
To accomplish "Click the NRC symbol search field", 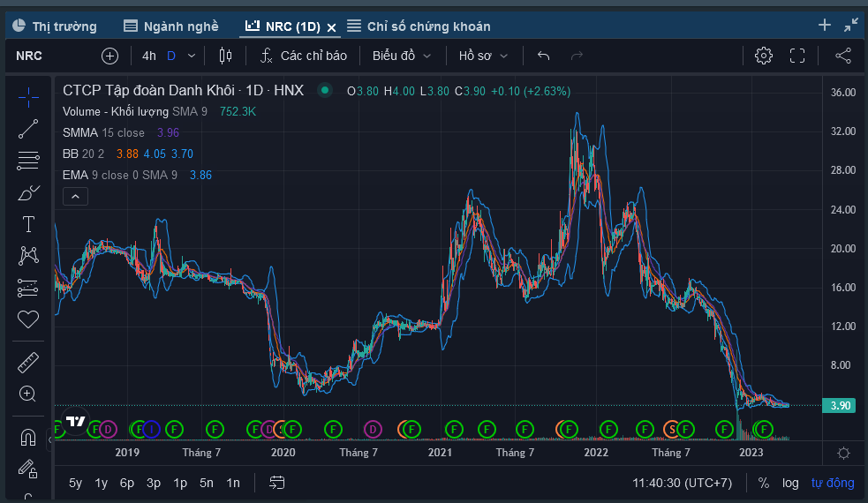I will [x=29, y=56].
